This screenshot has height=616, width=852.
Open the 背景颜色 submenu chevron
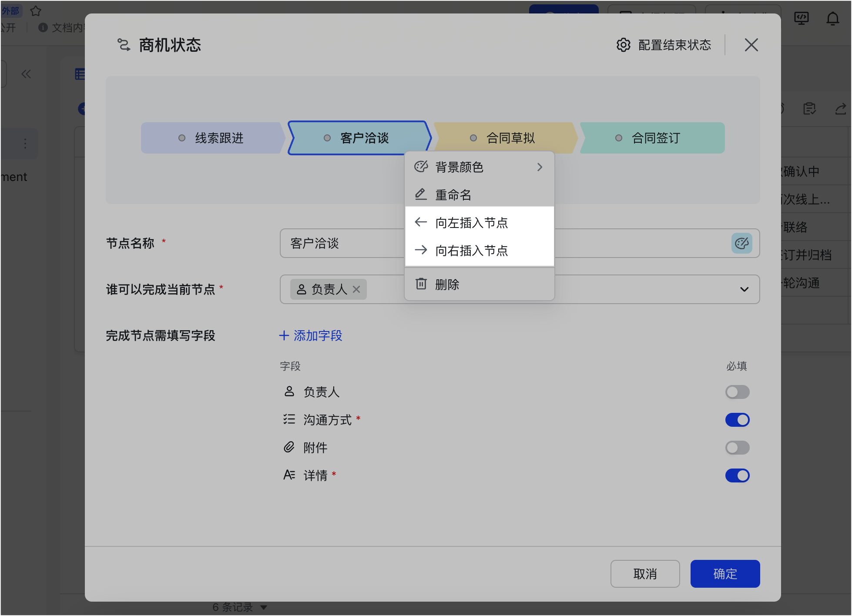pos(540,167)
